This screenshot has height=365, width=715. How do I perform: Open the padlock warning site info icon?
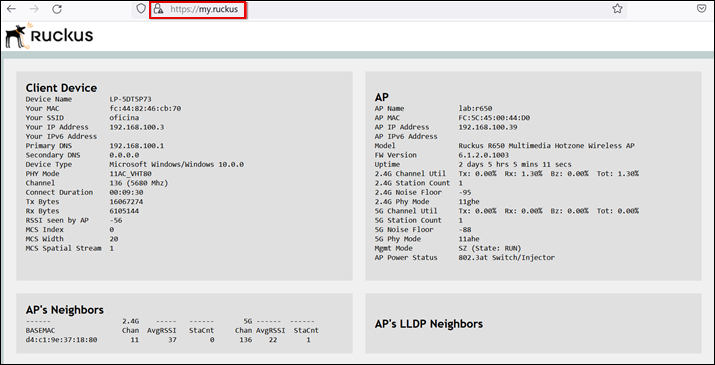[158, 9]
